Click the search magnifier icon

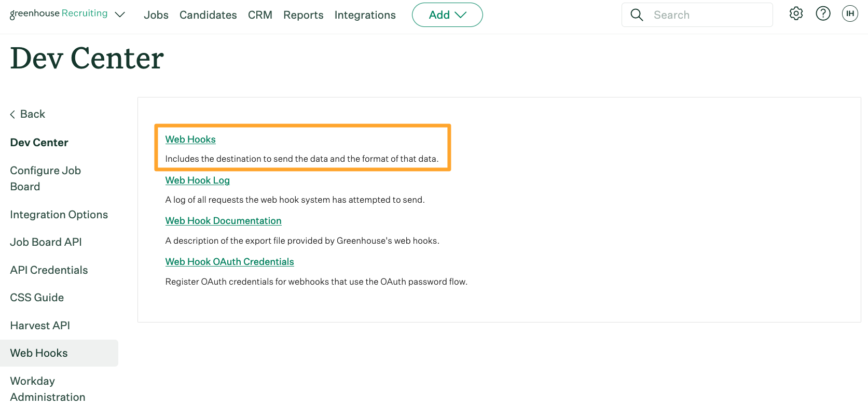637,15
